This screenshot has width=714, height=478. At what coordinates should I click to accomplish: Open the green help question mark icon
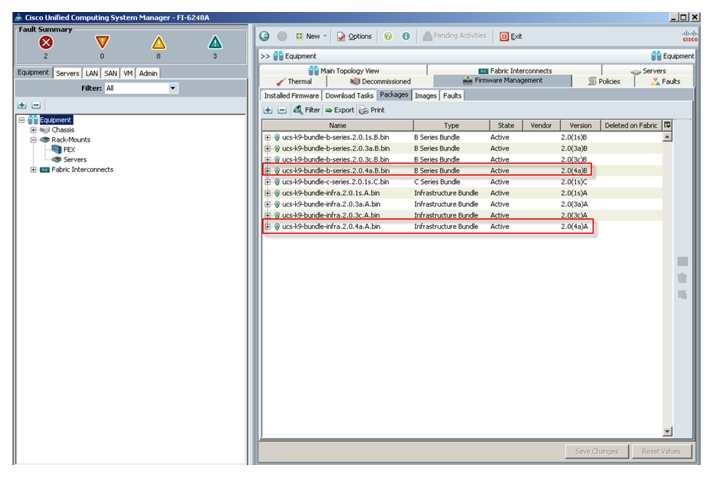pyautogui.click(x=388, y=36)
